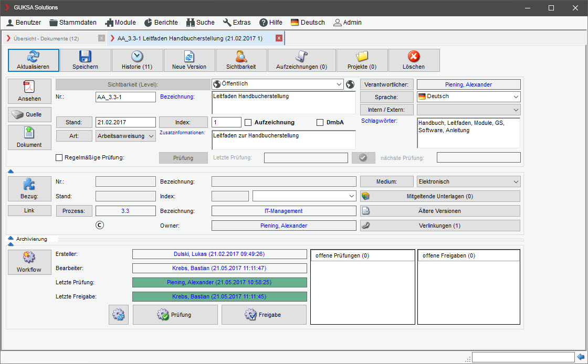This screenshot has height=364, width=588.
Task: Save document with Speichern disk icon
Action: [85, 57]
